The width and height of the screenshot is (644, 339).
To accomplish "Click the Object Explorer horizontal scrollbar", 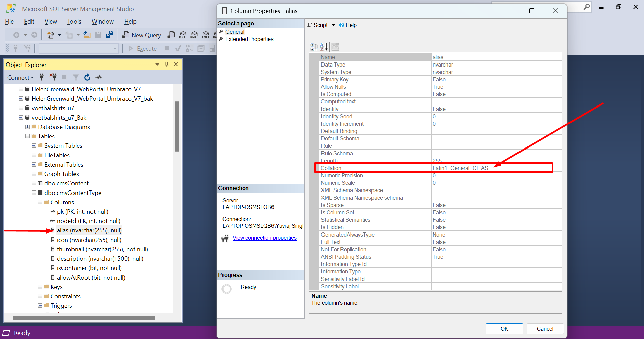I will click(84, 317).
